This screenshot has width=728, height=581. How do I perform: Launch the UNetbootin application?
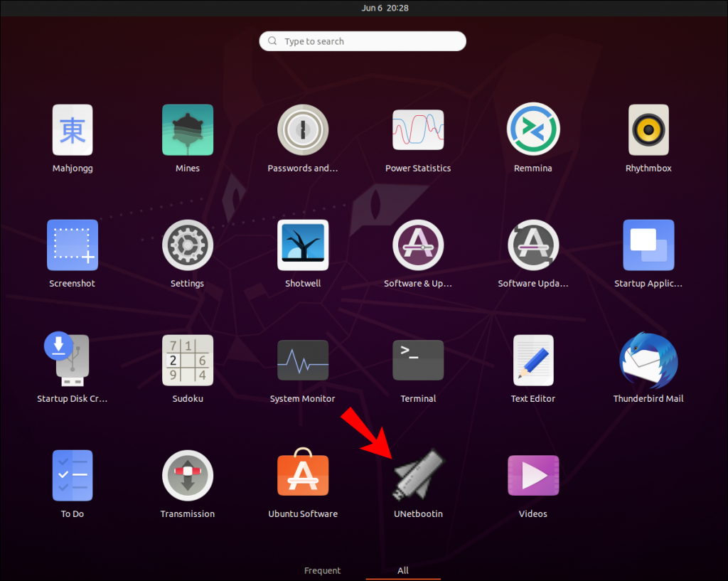(x=418, y=475)
